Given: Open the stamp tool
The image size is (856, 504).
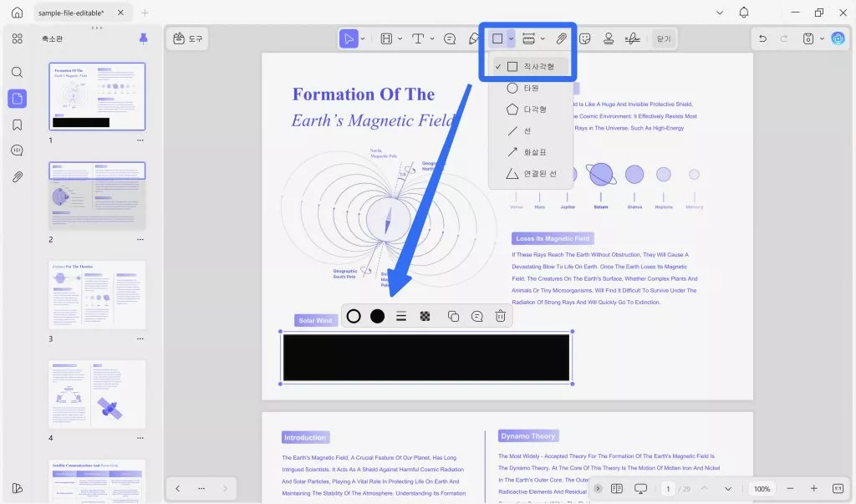Looking at the screenshot, I should click(x=609, y=38).
